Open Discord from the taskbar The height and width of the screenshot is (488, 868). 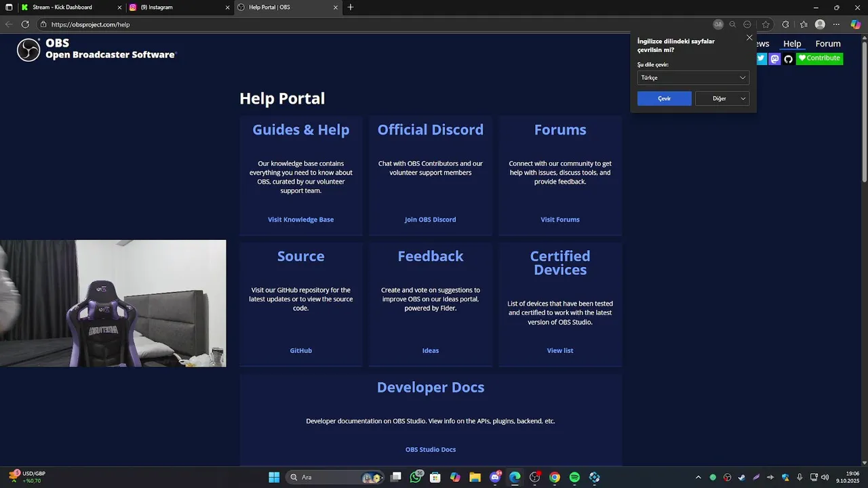pyautogui.click(x=495, y=477)
